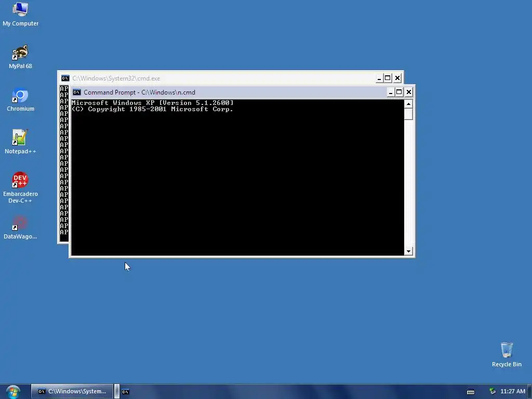Click the scroll up arrow in n.cmd

coord(408,104)
